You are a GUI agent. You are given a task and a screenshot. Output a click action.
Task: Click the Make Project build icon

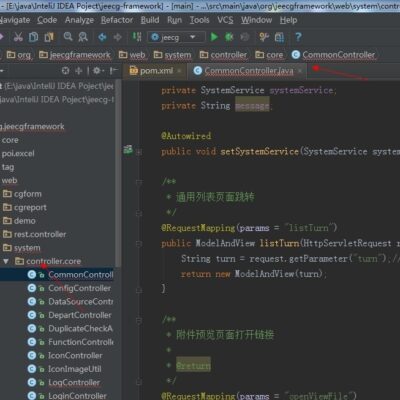click(x=137, y=37)
